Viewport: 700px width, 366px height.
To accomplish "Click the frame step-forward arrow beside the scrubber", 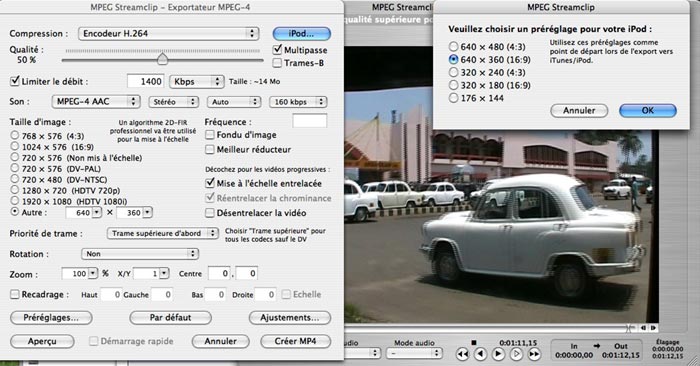I will (653, 328).
